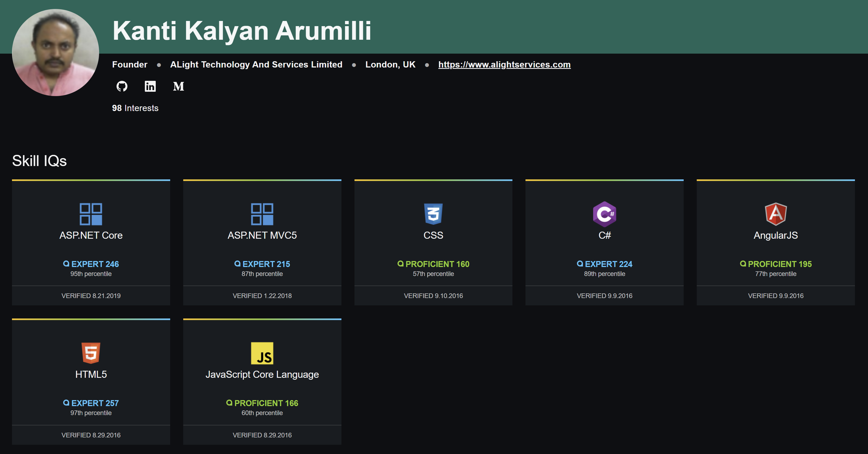868x454 pixels.
Task: Click VERIFIED 8.21.2019 on ASP.NET Core card
Action: (91, 296)
